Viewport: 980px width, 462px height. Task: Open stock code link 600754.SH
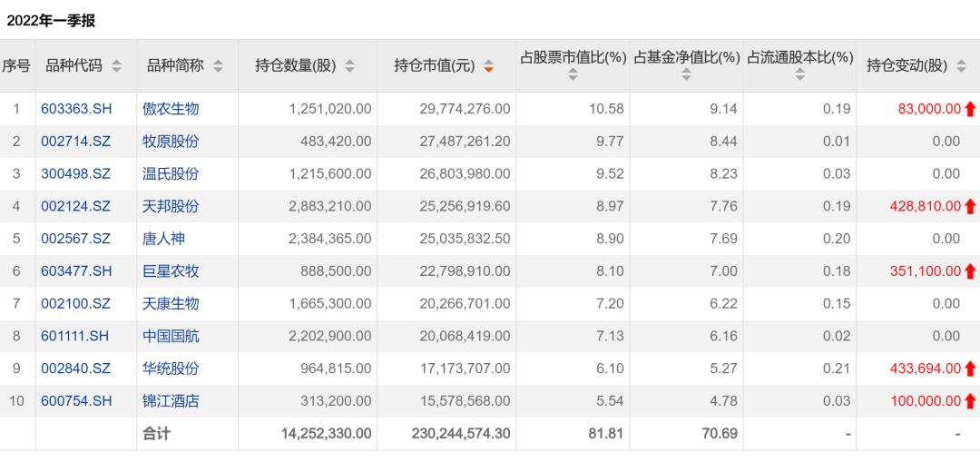pos(76,401)
